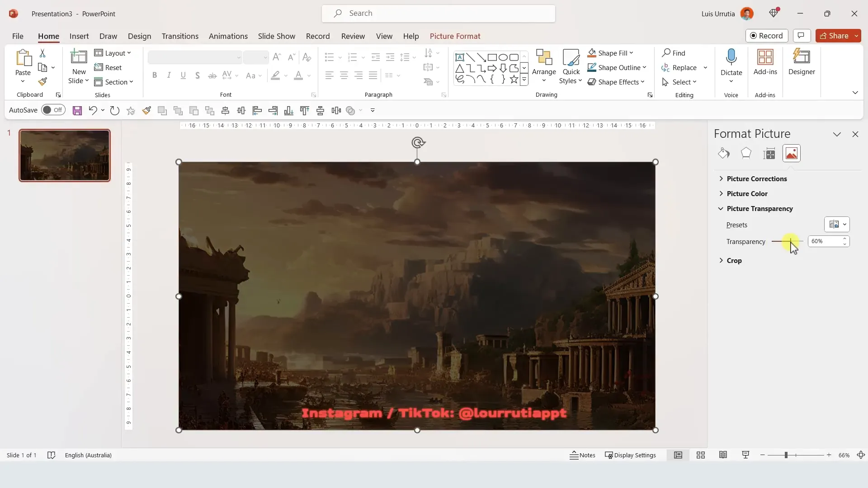Viewport: 868px width, 488px height.
Task: Fit slide to current window
Action: point(861,455)
